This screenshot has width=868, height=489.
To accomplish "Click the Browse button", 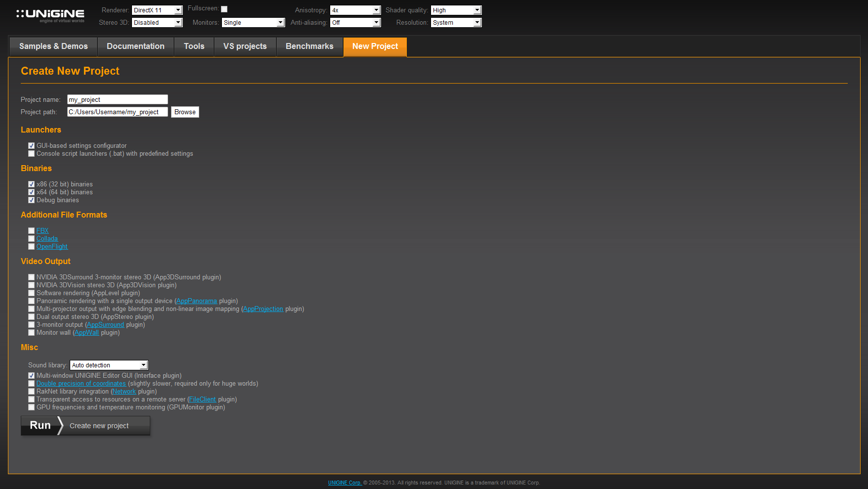I will 185,112.
